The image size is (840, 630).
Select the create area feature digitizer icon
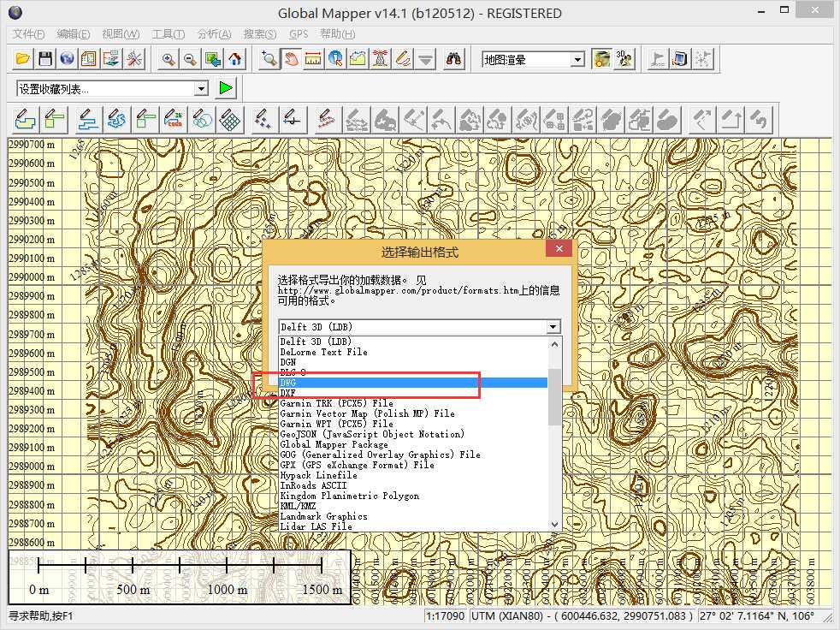25,120
